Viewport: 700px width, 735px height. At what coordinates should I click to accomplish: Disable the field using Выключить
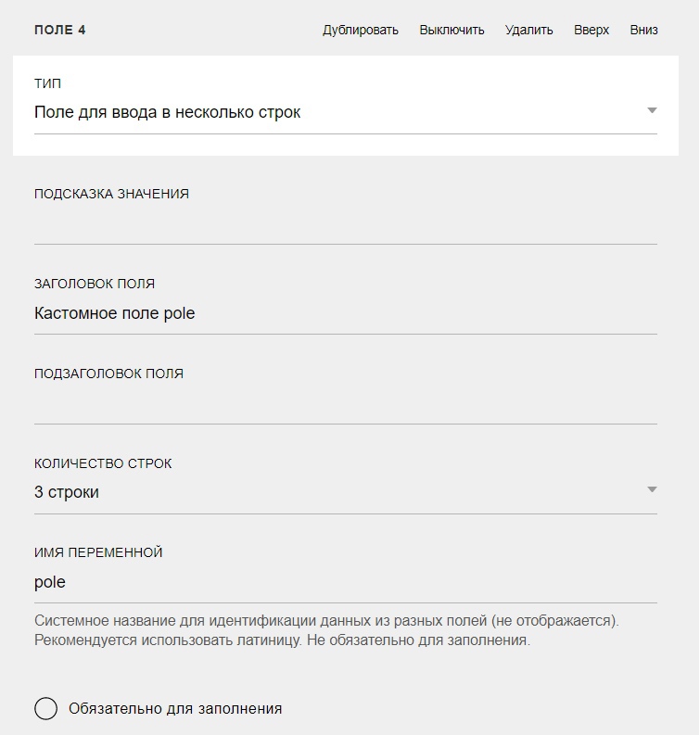point(452,30)
